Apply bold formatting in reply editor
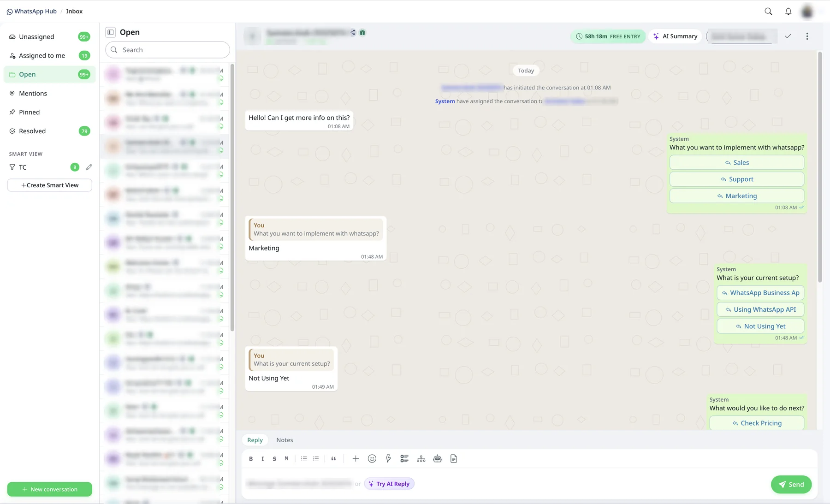Viewport: 830px width, 504px height. point(251,459)
